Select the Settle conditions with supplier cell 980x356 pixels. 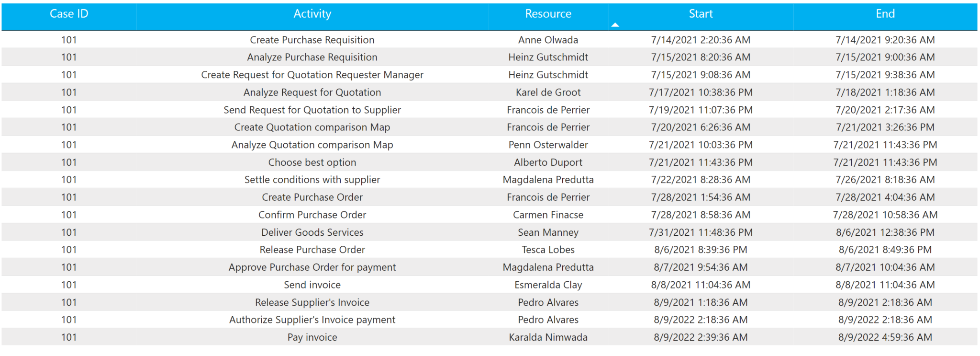coord(312,180)
